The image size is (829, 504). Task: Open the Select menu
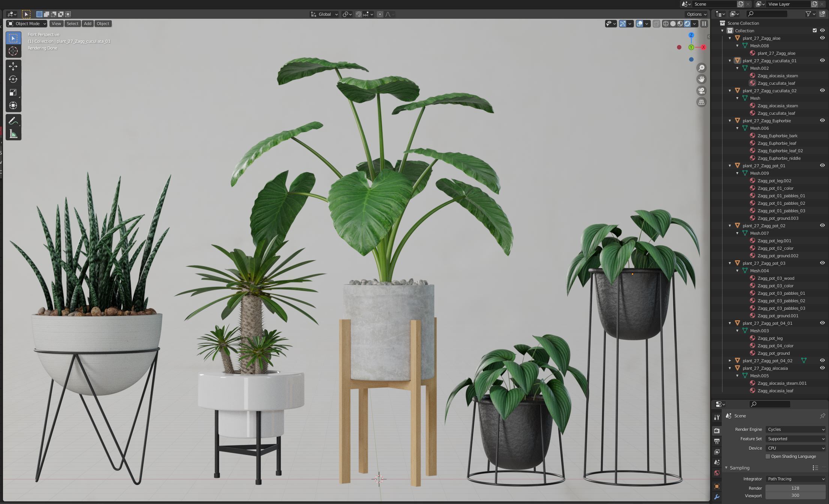click(72, 24)
